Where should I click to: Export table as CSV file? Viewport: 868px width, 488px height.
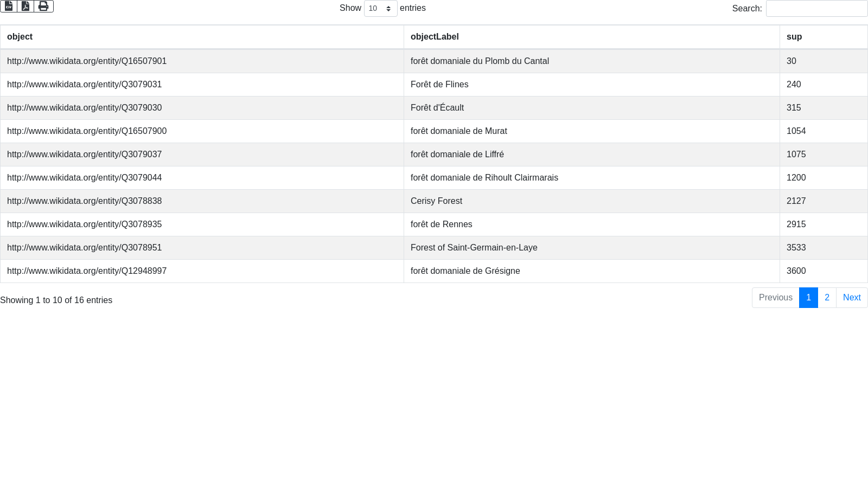click(x=9, y=6)
